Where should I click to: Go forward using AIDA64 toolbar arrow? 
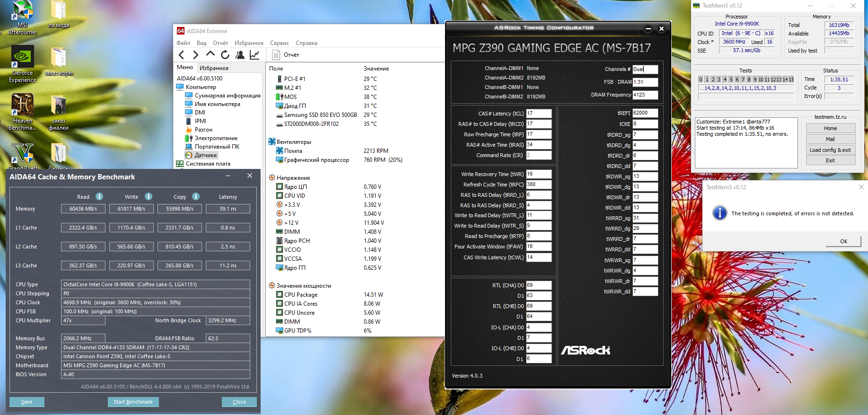[x=195, y=55]
